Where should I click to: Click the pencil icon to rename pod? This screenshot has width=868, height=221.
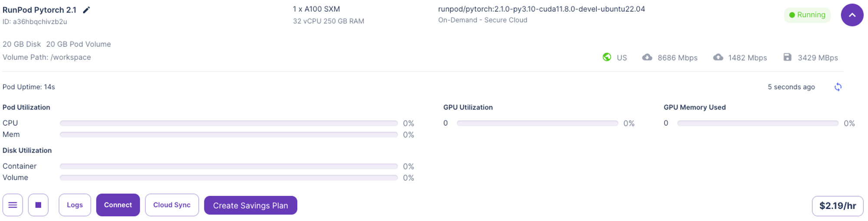[x=86, y=10]
